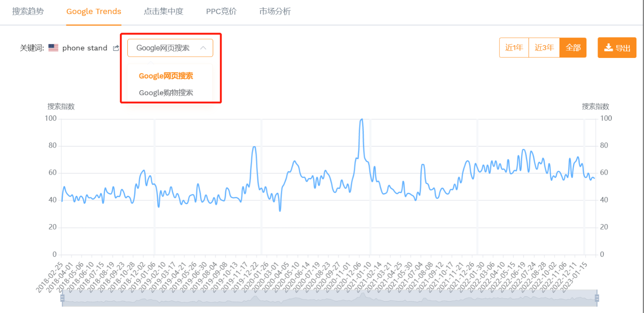Click the right 搜索指数 axis label
Screen dimensions: 644x313
(x=595, y=106)
